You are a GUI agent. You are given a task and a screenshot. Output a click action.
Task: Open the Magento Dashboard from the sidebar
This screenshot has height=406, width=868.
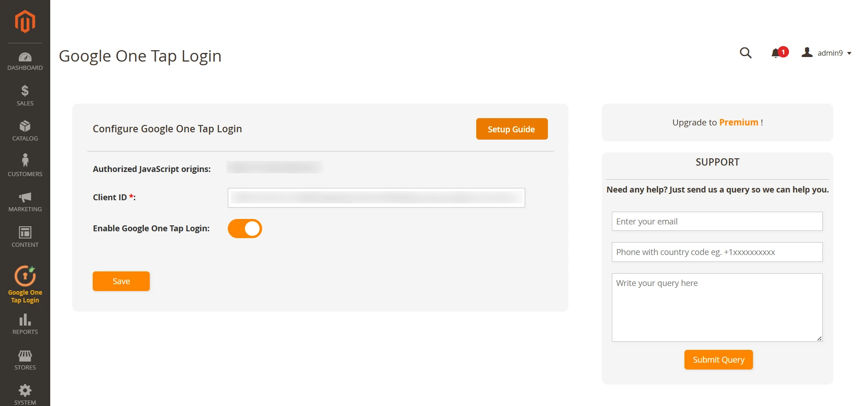pos(25,60)
